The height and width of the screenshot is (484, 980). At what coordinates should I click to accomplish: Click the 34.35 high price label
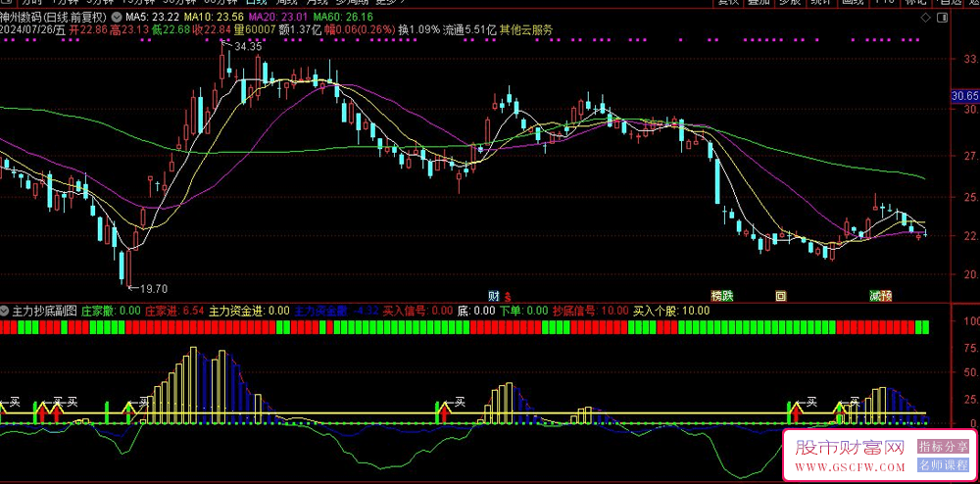(249, 46)
